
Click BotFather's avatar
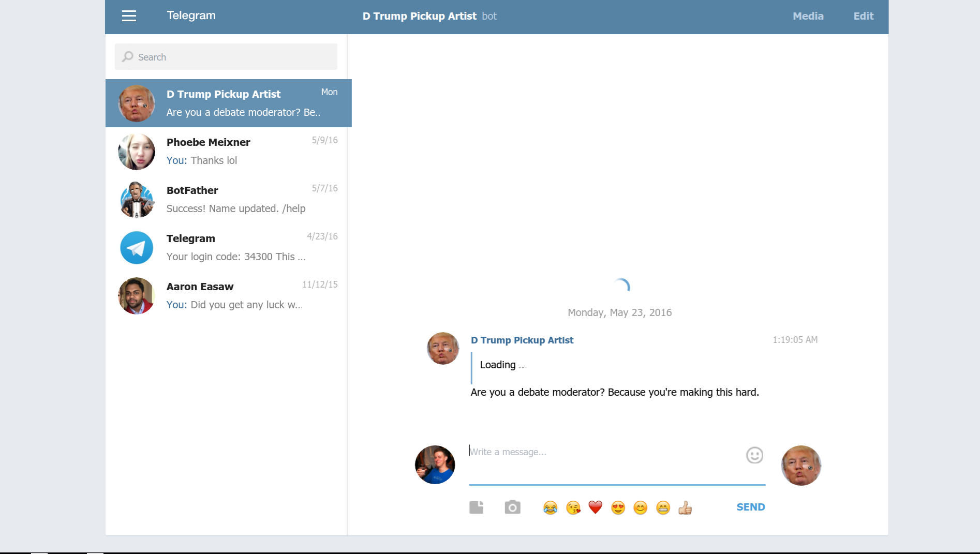[137, 200]
